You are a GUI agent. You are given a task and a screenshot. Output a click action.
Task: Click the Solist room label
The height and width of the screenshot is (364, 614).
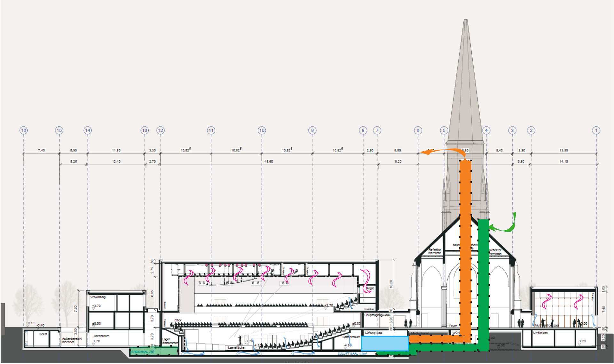[43, 334]
